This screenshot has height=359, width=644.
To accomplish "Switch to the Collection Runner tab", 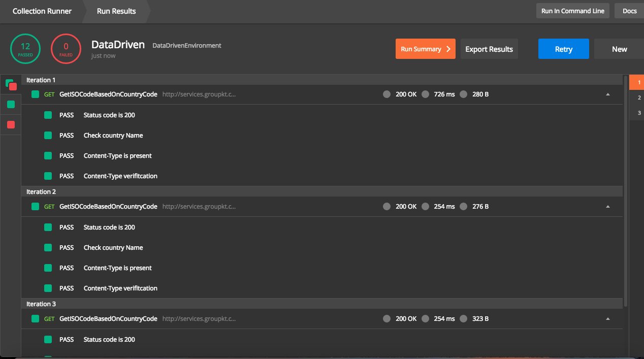I will tap(42, 11).
